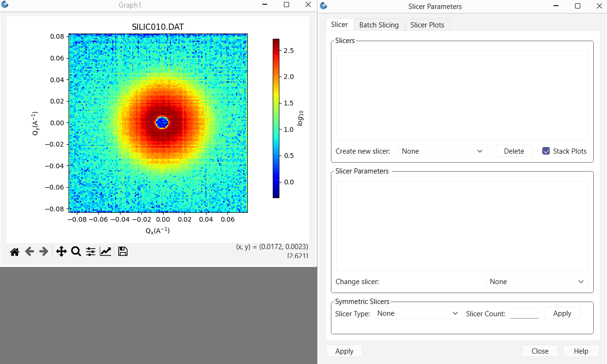Activate the Zoom to rectangle tool
The image size is (607, 364).
coord(76,251)
